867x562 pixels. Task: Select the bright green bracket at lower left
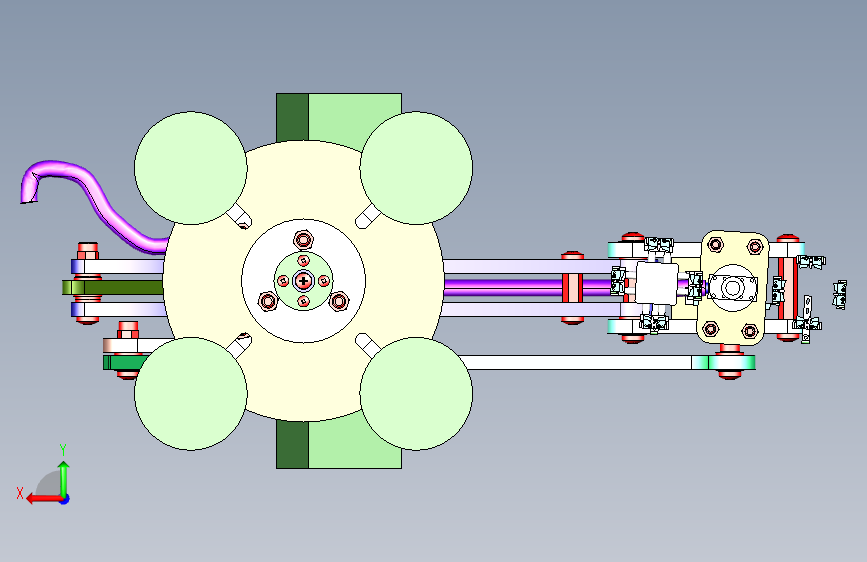click(x=124, y=363)
